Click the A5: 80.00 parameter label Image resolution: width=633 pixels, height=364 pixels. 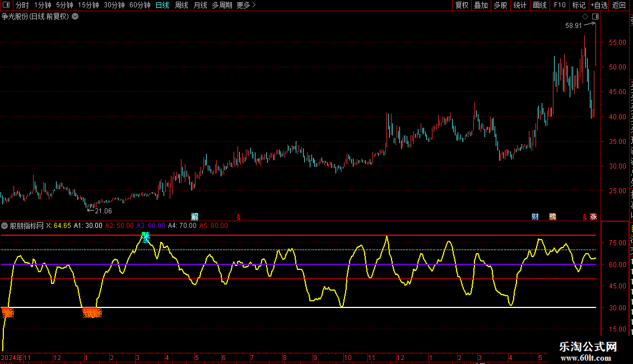pyautogui.click(x=213, y=226)
